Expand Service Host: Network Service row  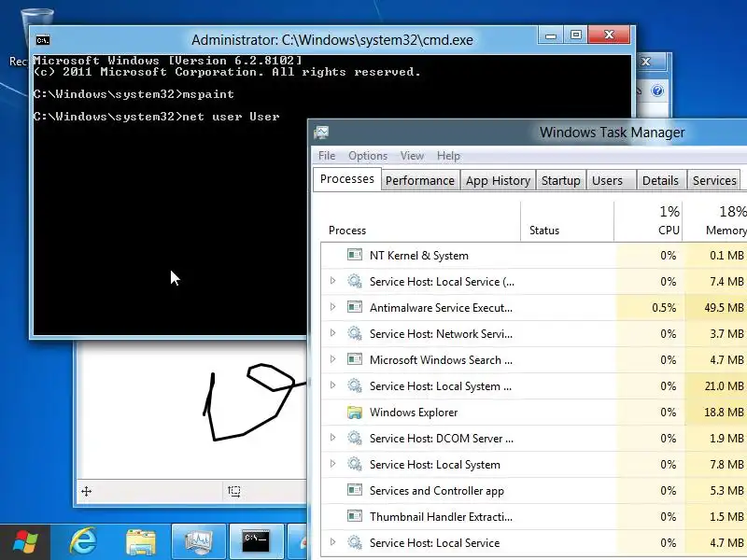click(333, 333)
